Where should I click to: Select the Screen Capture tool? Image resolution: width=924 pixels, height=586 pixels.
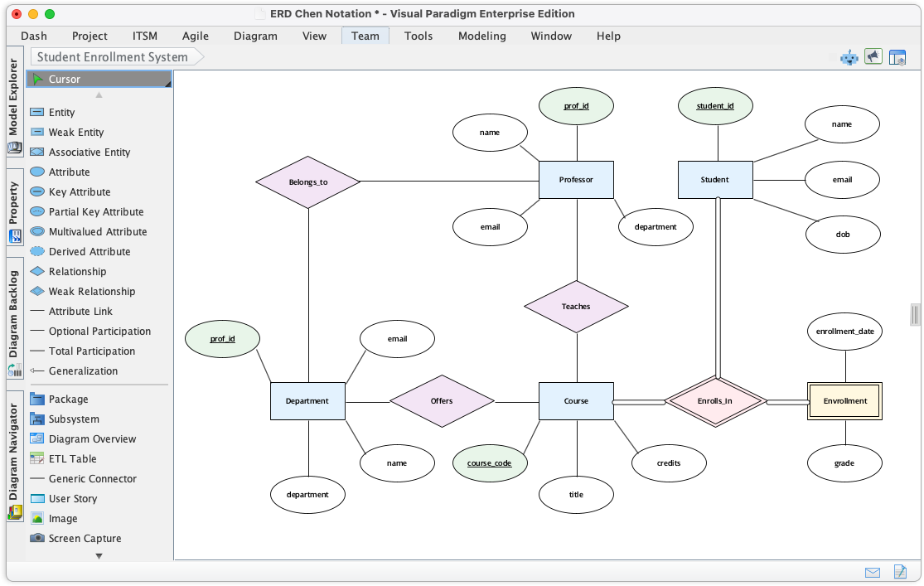coord(85,539)
